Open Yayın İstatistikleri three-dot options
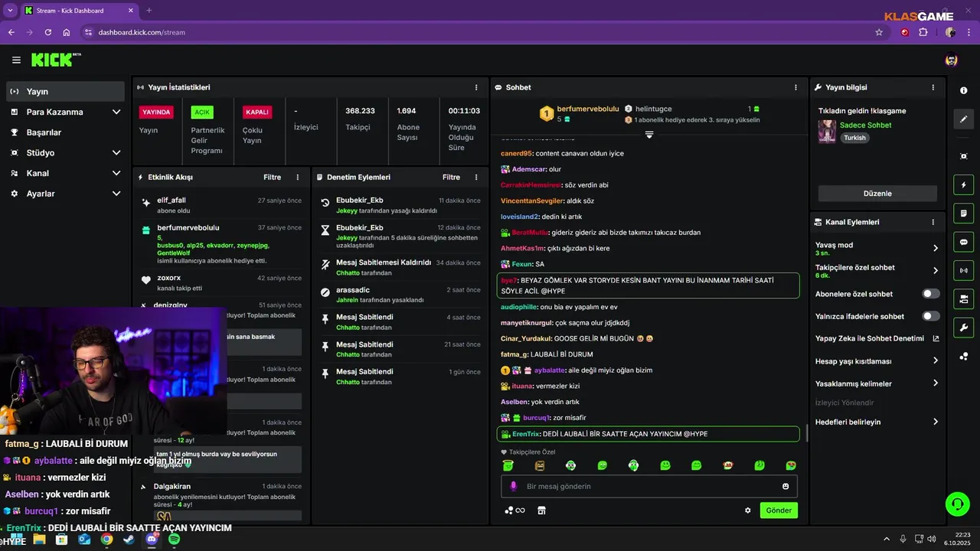Screen dimensions: 980x551 tap(476, 87)
